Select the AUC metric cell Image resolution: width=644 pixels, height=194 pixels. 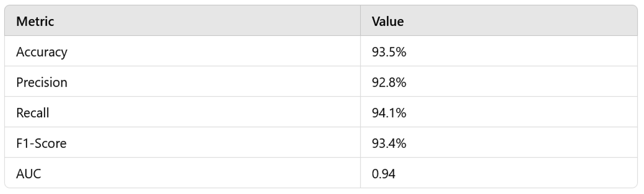coord(29,174)
